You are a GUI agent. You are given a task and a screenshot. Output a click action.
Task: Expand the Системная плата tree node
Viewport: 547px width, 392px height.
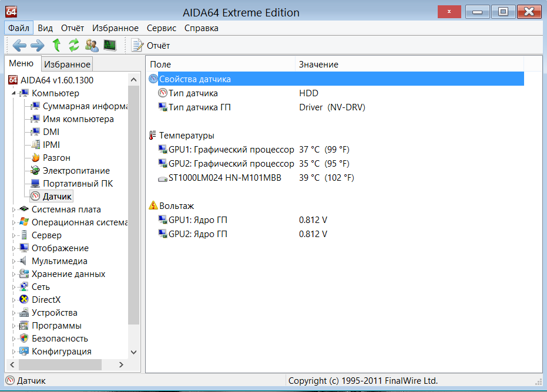click(x=15, y=209)
